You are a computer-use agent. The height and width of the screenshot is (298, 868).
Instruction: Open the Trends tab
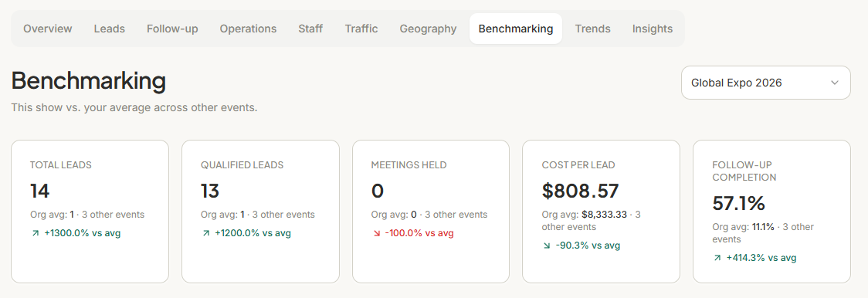592,29
